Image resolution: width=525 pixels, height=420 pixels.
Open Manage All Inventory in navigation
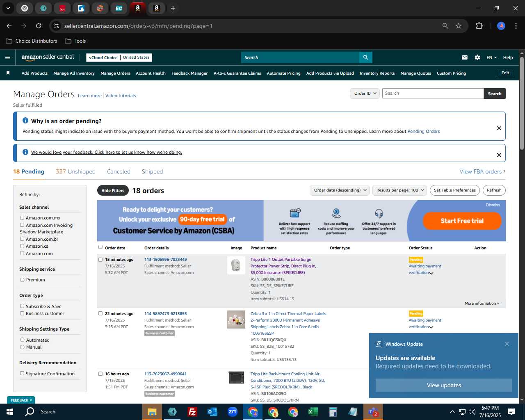point(74,73)
